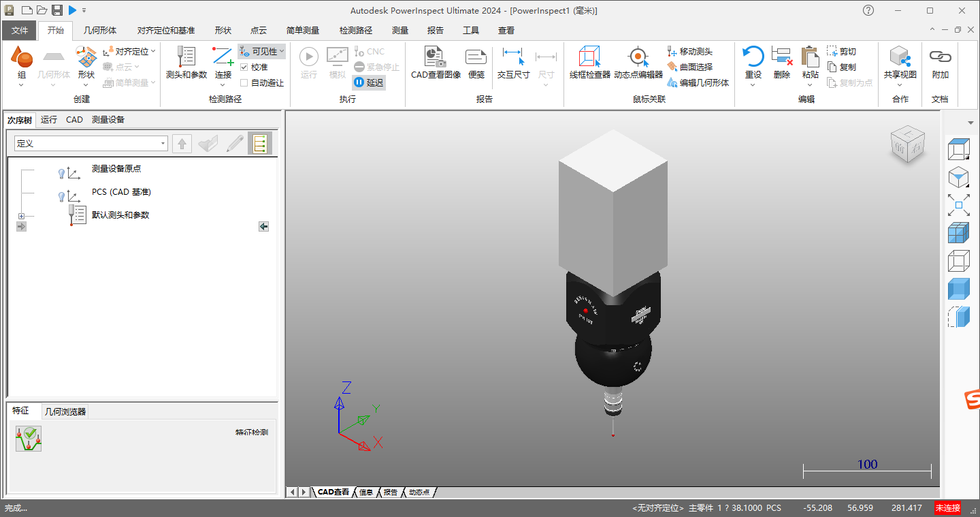The width and height of the screenshot is (980, 517).
Task: Uncheck the 校准 checkbox
Action: (x=244, y=67)
